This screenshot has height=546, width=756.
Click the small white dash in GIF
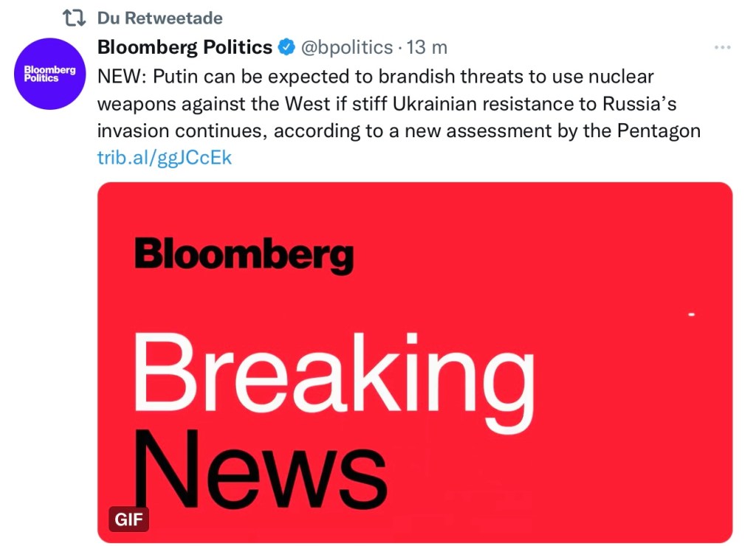click(692, 315)
